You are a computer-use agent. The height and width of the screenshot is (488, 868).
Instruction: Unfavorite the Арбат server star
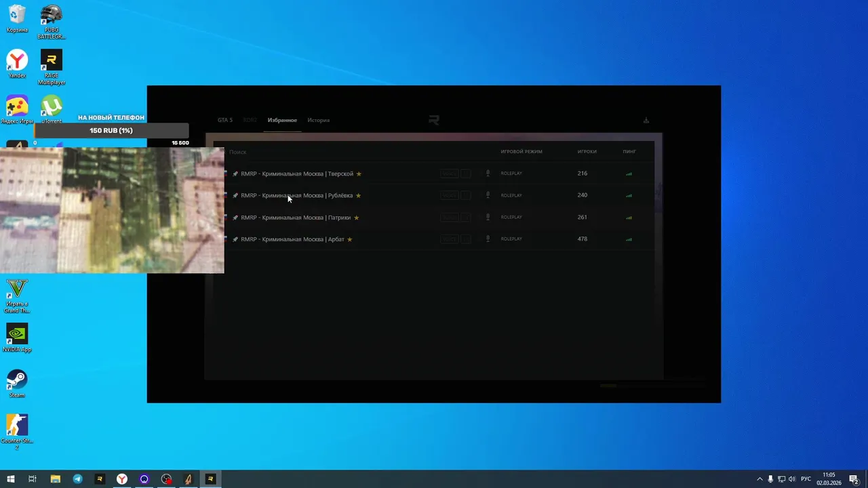click(350, 239)
